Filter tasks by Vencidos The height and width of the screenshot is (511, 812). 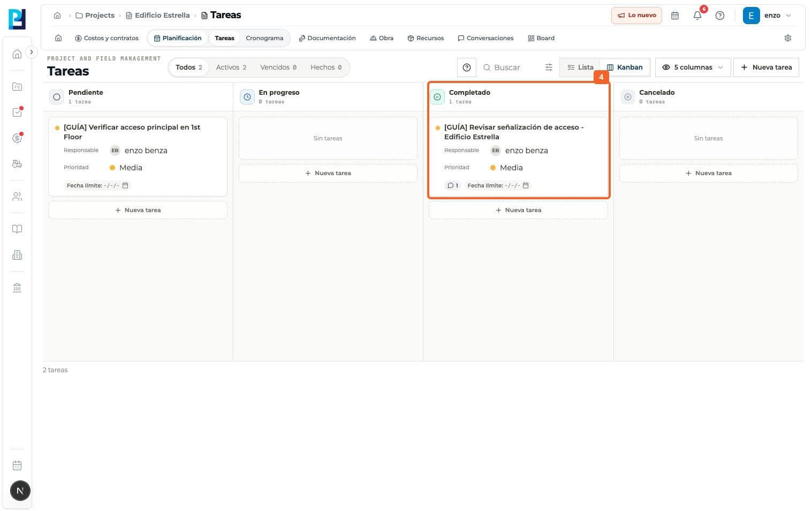pos(278,67)
